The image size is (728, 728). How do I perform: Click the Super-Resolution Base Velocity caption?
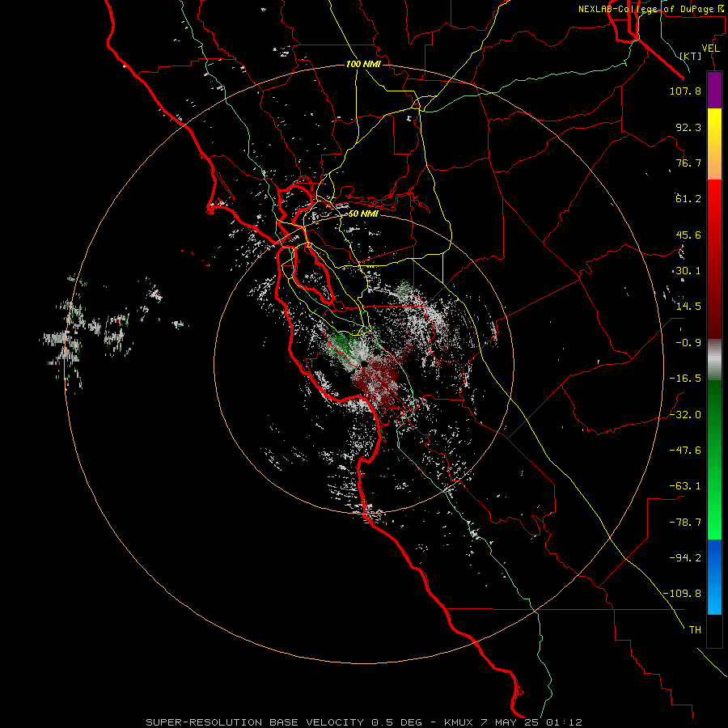point(363,722)
